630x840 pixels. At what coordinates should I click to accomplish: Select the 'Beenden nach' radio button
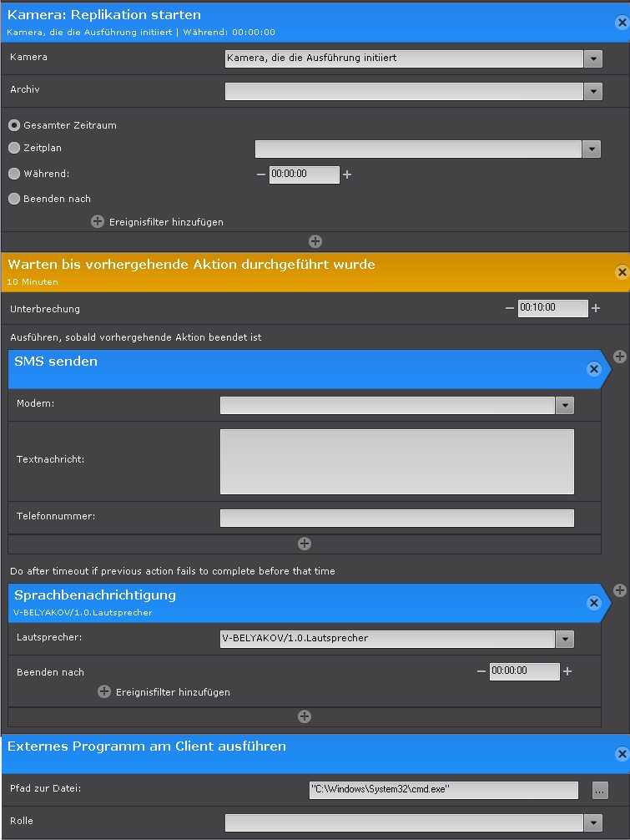coord(14,199)
